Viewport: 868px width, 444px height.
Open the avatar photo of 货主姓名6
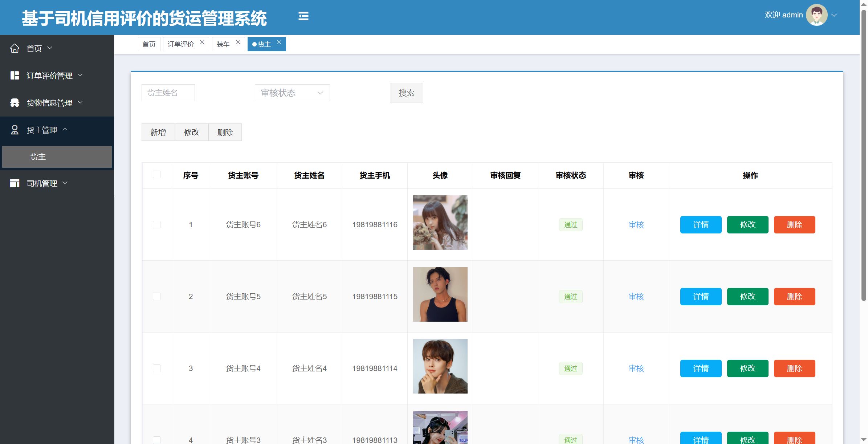(x=440, y=223)
